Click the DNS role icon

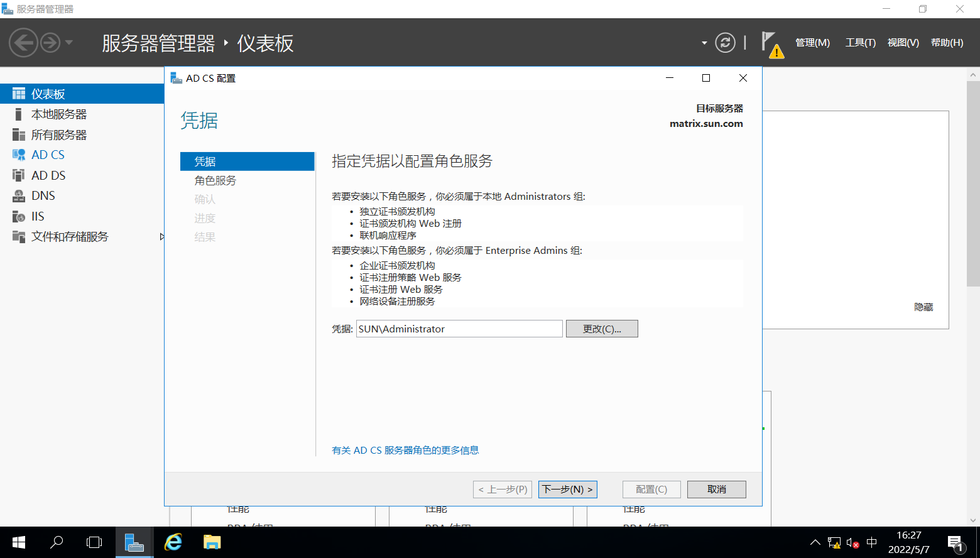point(19,195)
